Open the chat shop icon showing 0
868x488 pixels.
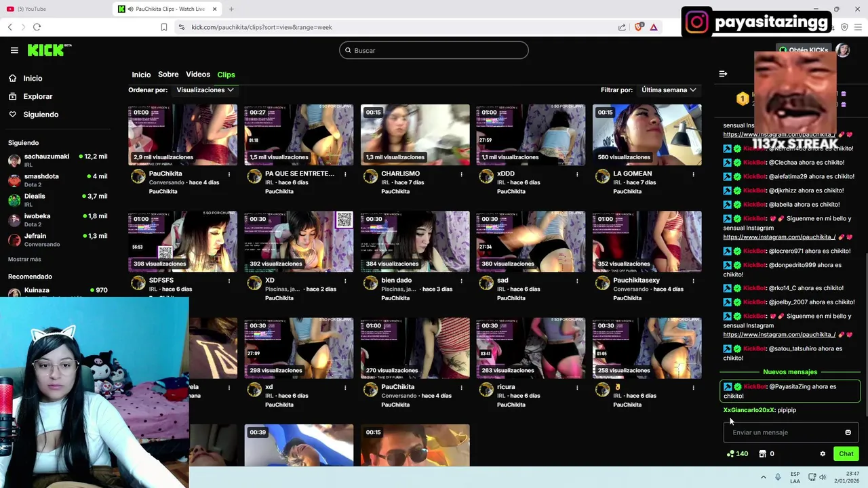pos(763,454)
